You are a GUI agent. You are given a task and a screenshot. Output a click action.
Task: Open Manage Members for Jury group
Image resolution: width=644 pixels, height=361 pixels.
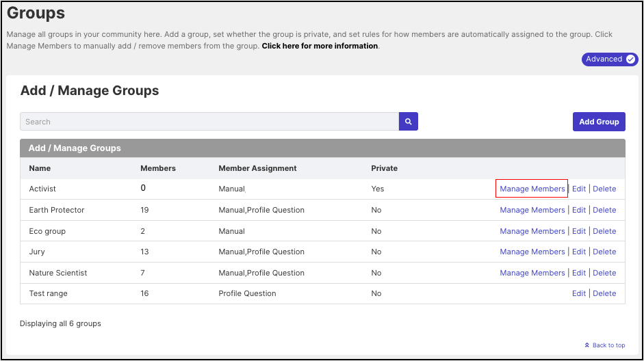532,252
